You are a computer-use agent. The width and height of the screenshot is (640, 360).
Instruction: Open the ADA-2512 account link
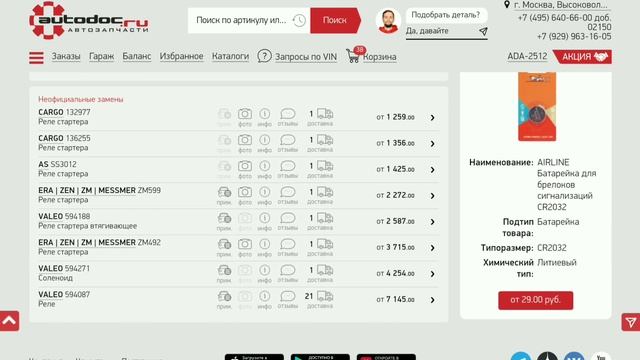(x=527, y=56)
